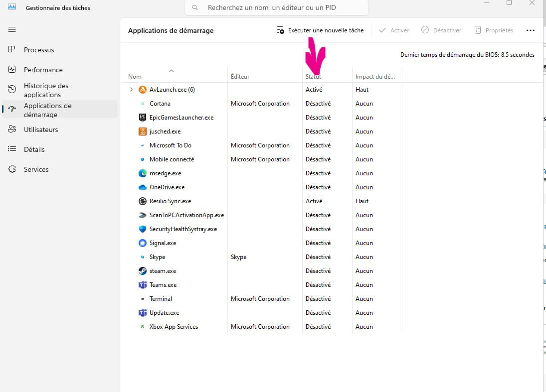546x392 pixels.
Task: Click the msedge.exe browser icon
Action: tap(142, 173)
